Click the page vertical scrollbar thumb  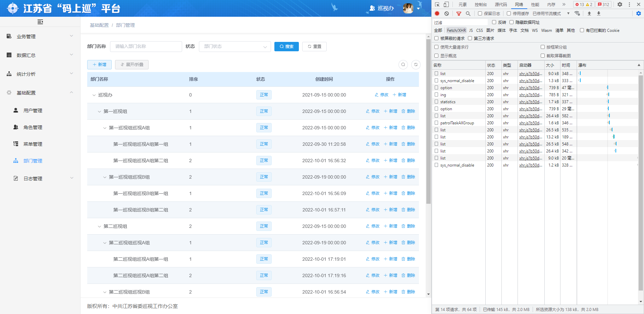click(428, 121)
